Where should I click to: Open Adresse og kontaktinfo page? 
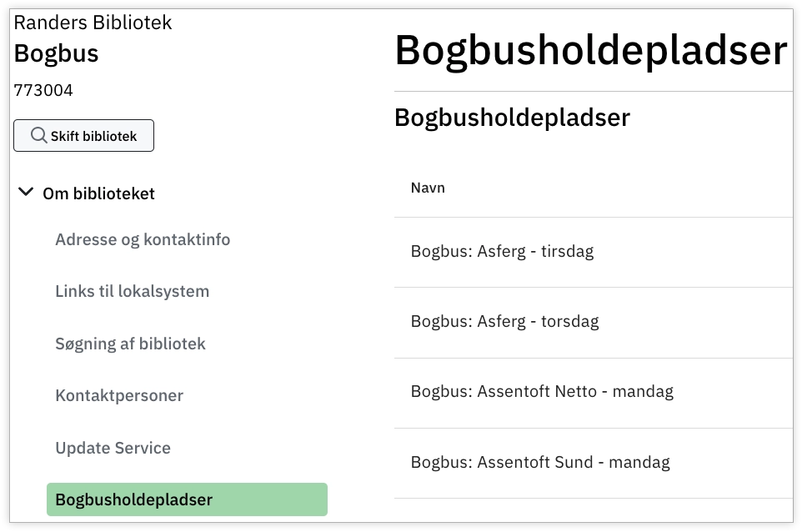coord(143,240)
